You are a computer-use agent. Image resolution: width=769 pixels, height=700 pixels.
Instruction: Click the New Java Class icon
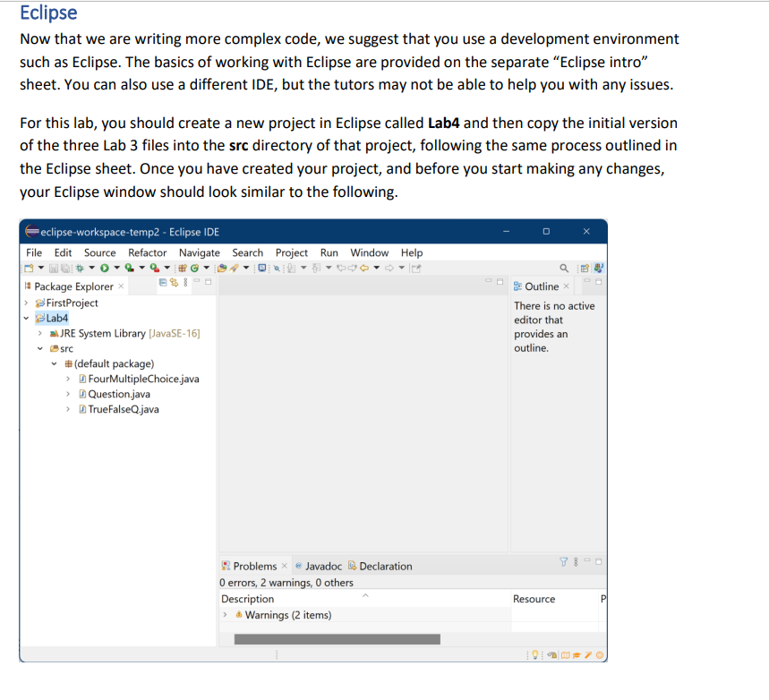point(194,268)
